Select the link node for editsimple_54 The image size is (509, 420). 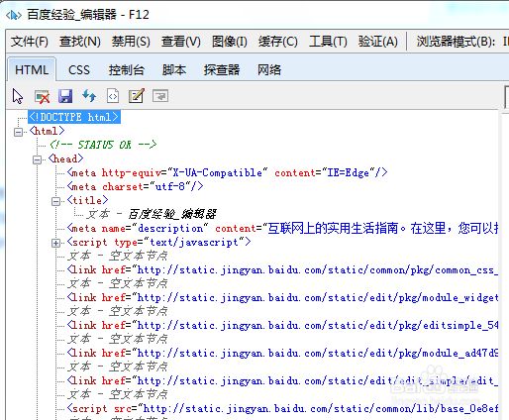(x=282, y=326)
